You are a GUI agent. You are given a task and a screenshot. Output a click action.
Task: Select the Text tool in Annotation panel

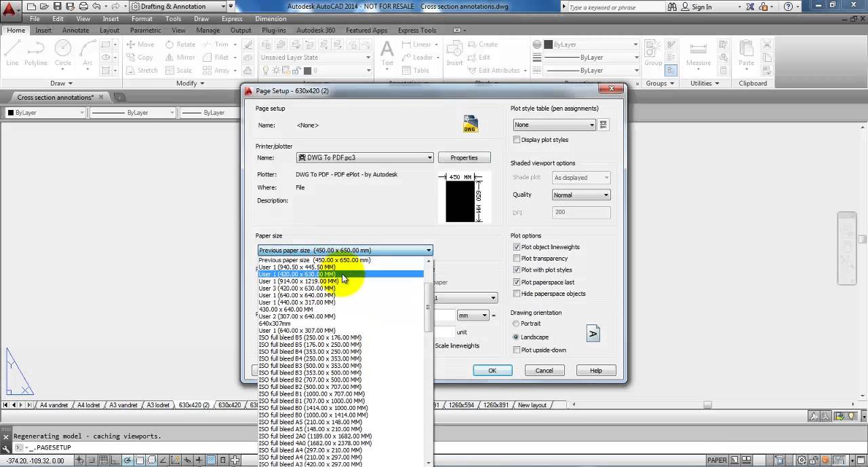387,53
